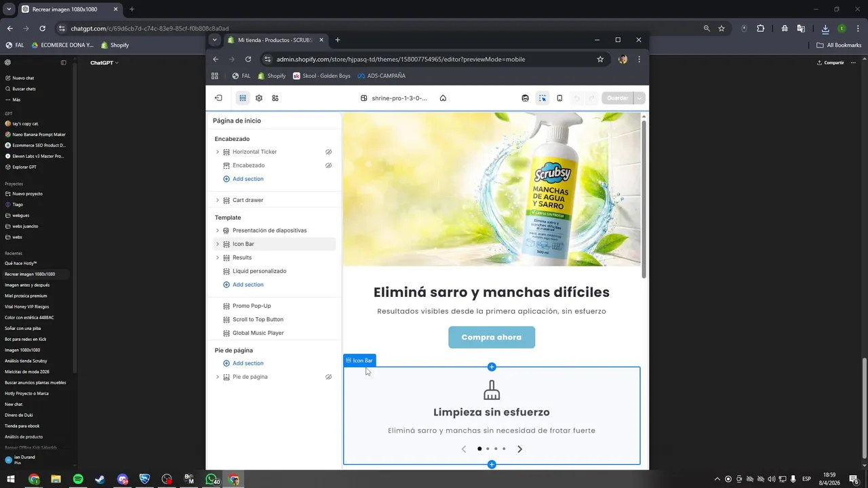
Task: Expand the Cart drawer section
Action: [x=218, y=200]
